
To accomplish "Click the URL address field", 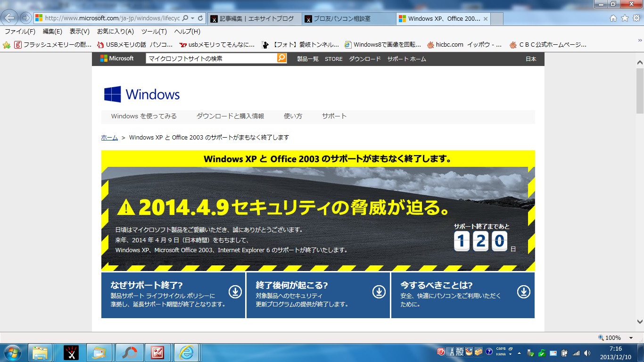I will (x=112, y=18).
